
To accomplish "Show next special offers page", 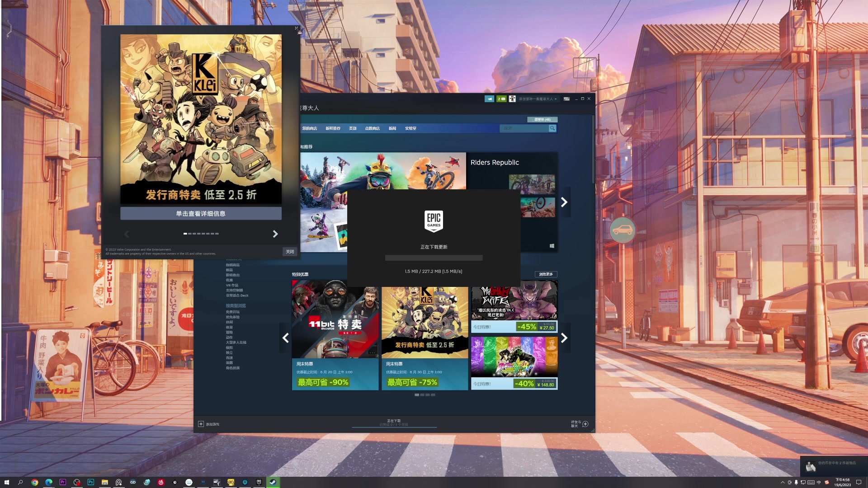I will point(564,338).
